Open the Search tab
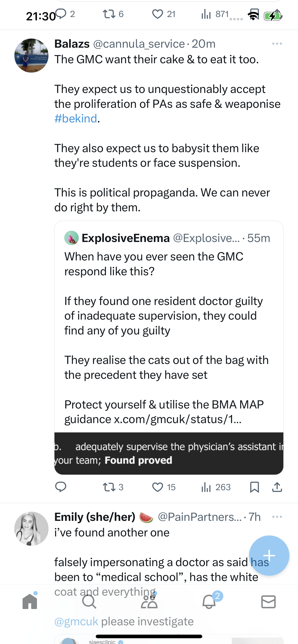298x644 pixels. [89, 601]
